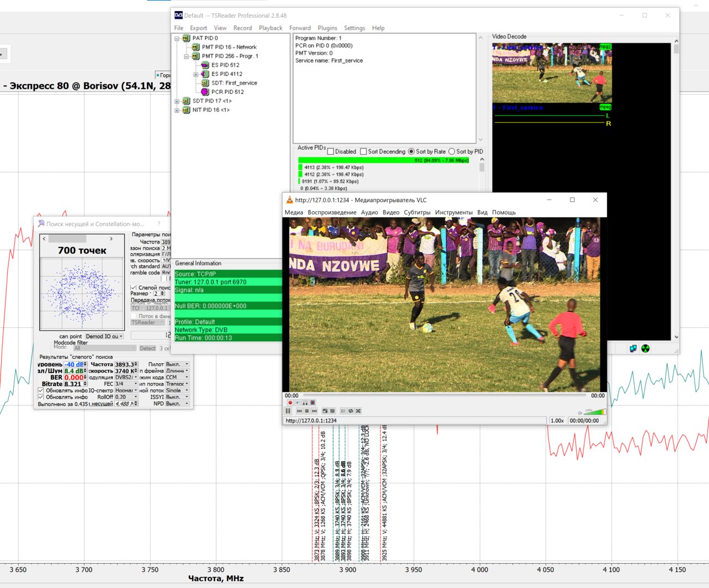Pause playback in VLC
709x588 pixels.
(288, 411)
